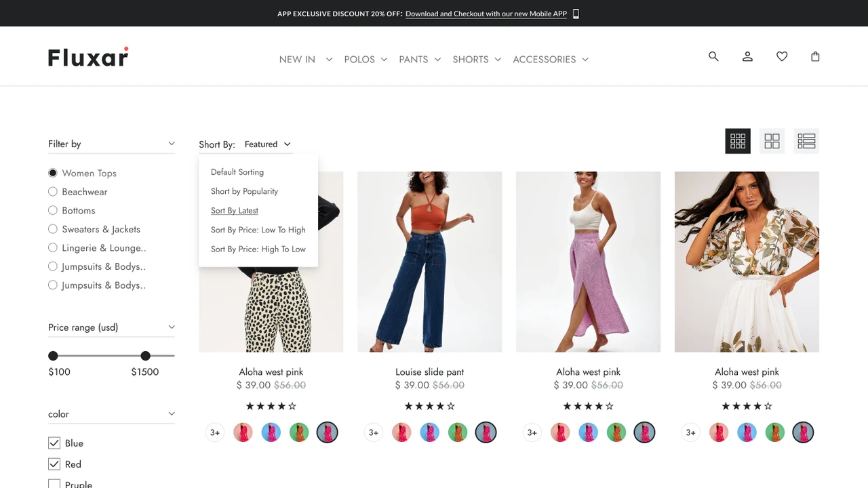Click the mobile phone icon in banner
Image resolution: width=868 pixels, height=488 pixels.
pyautogui.click(x=576, y=14)
